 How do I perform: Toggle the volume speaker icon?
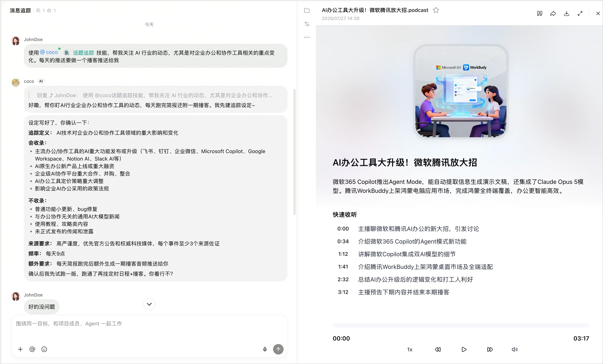coord(515,349)
